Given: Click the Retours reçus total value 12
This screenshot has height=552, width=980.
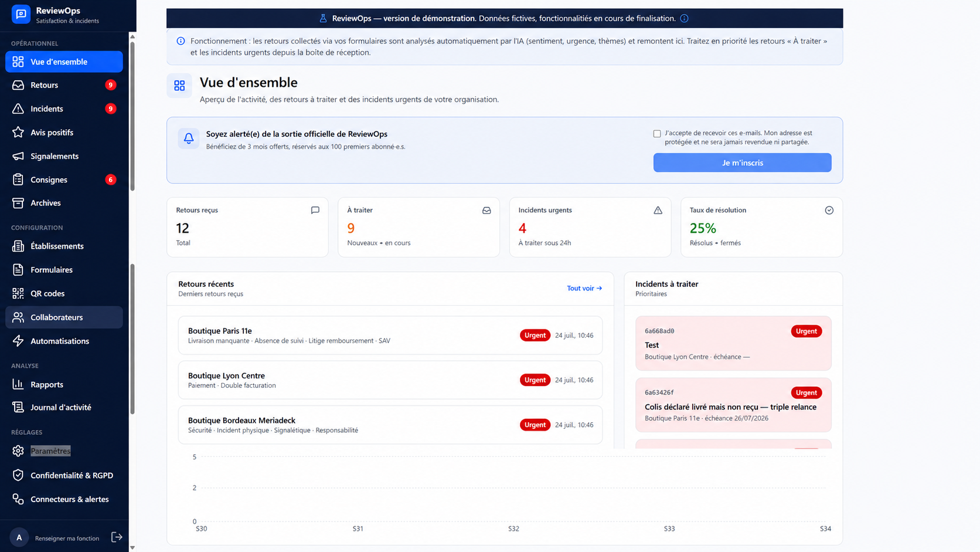Looking at the screenshot, I should tap(182, 228).
